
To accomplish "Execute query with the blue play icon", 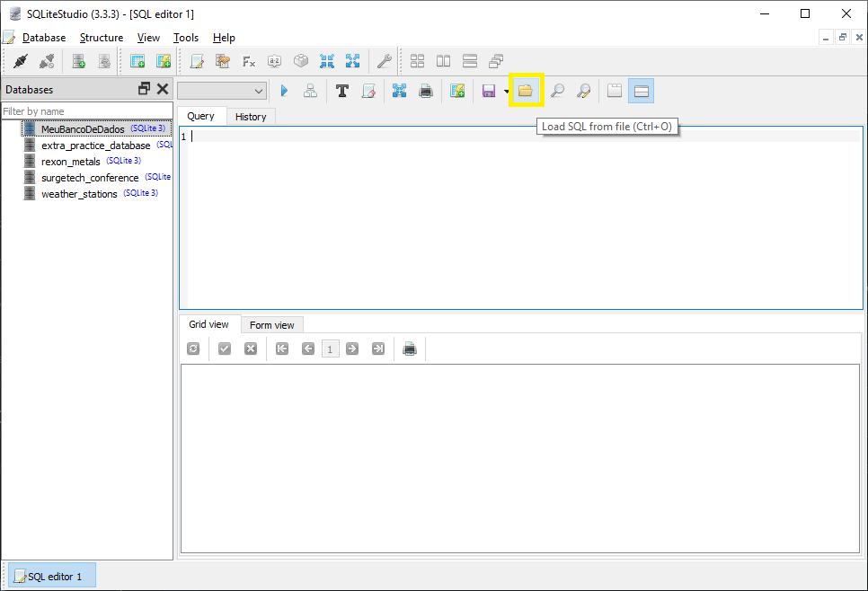I will tap(284, 91).
